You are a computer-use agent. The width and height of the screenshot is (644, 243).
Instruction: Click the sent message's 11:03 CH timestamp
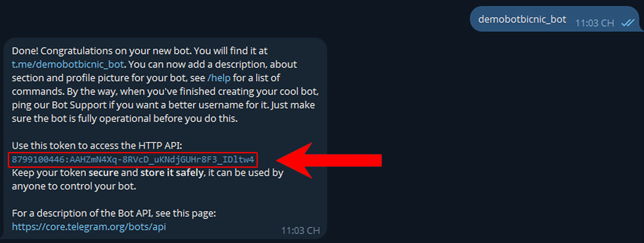595,23
